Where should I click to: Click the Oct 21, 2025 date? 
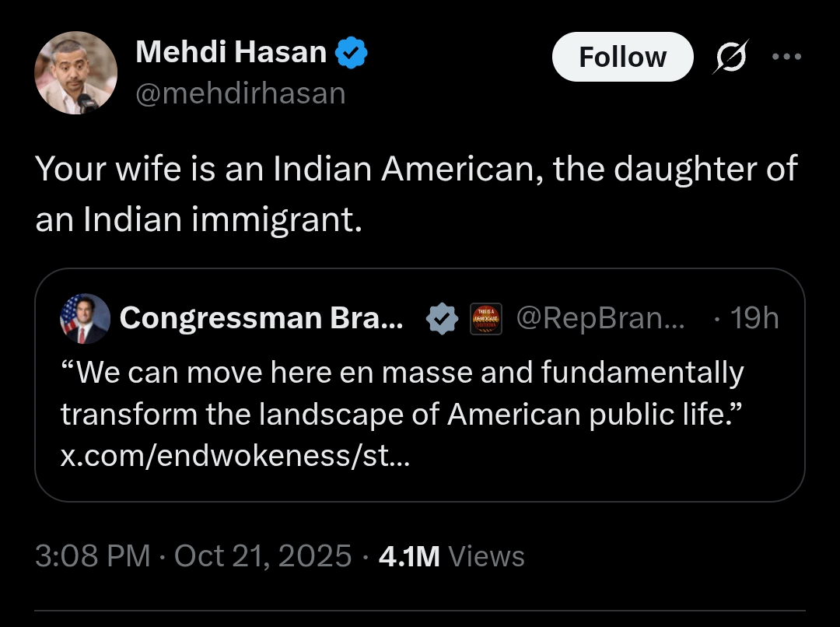263,556
